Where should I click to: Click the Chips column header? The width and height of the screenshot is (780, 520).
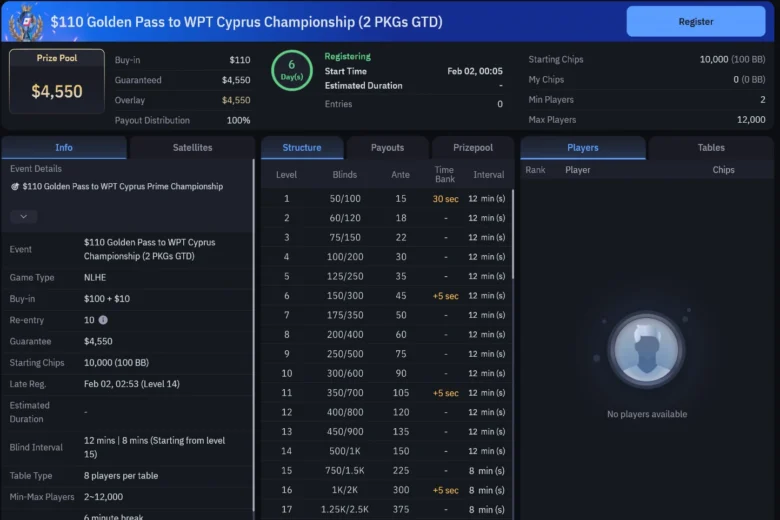(x=723, y=170)
